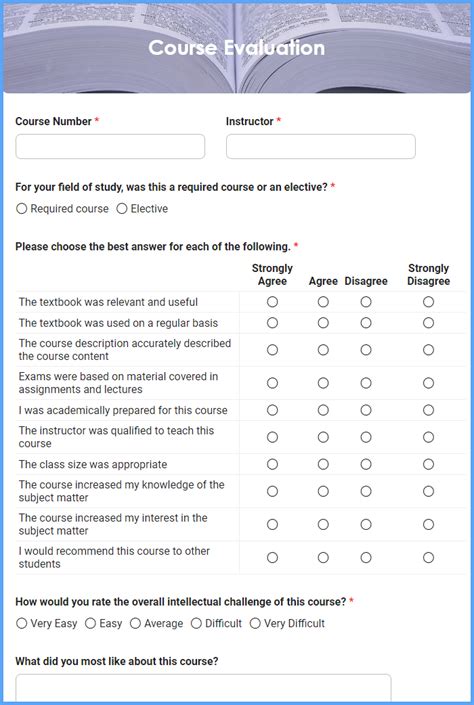The width and height of the screenshot is (474, 705).
Task: Click the Course Number input field
Action: [110, 146]
